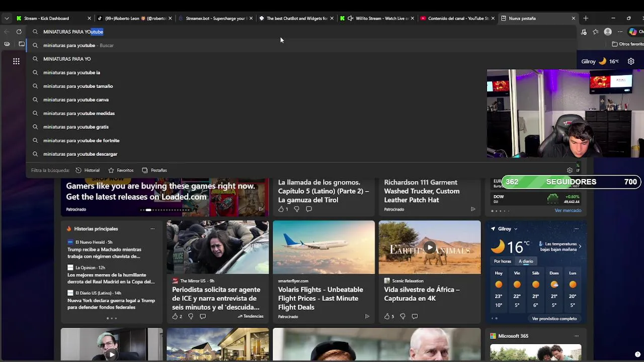
Task: Open a new browser tab with plus
Action: point(585,18)
